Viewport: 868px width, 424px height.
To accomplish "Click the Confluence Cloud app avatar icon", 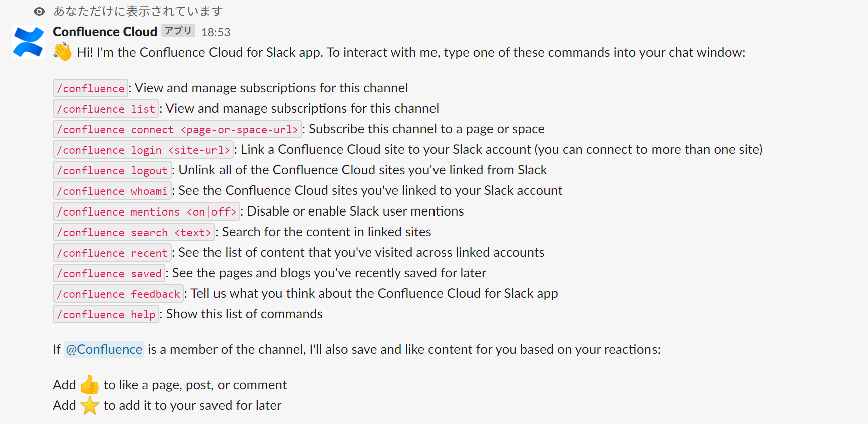I will tap(28, 42).
